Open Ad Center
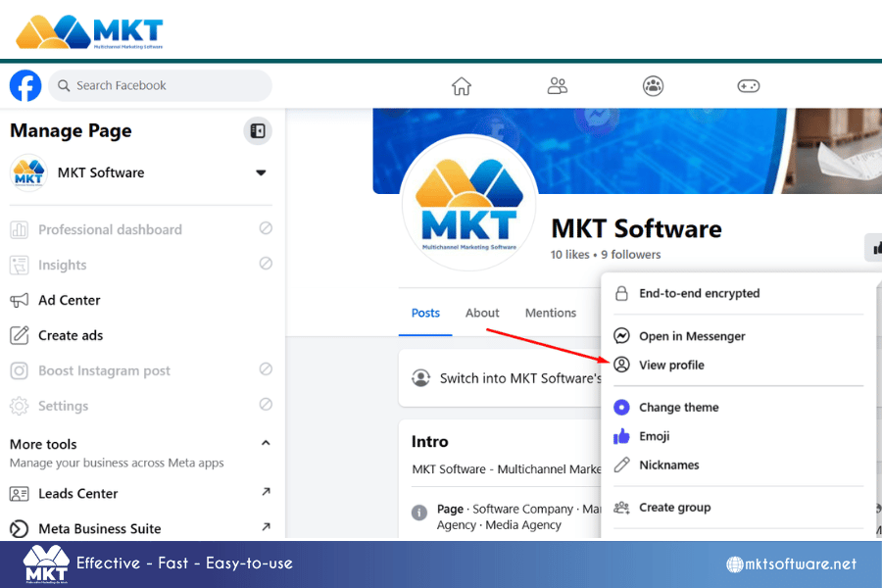This screenshot has height=588, width=882. click(x=70, y=301)
